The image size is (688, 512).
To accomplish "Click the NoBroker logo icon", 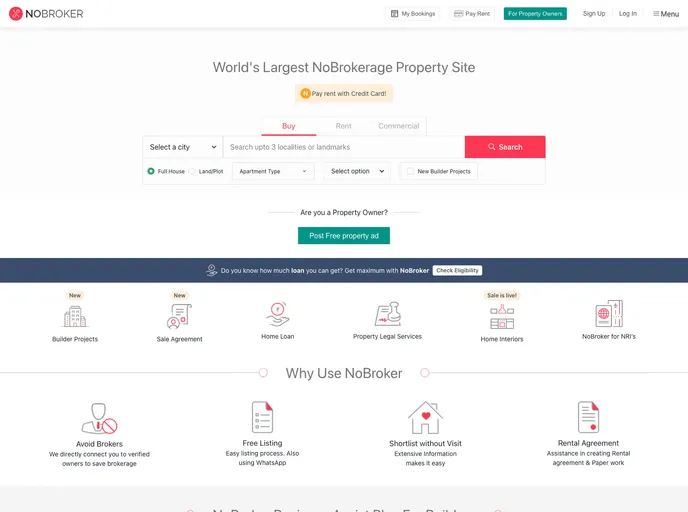I will point(16,14).
